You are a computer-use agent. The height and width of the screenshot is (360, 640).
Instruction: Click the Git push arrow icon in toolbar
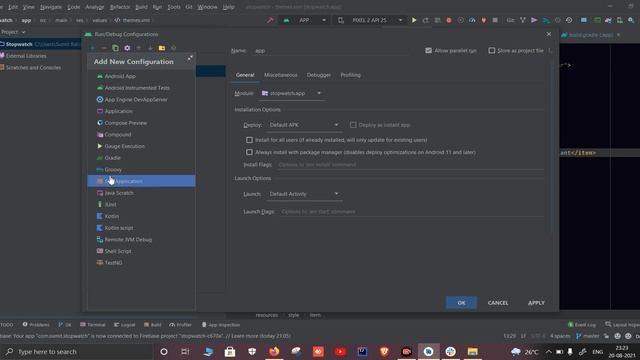[534, 20]
